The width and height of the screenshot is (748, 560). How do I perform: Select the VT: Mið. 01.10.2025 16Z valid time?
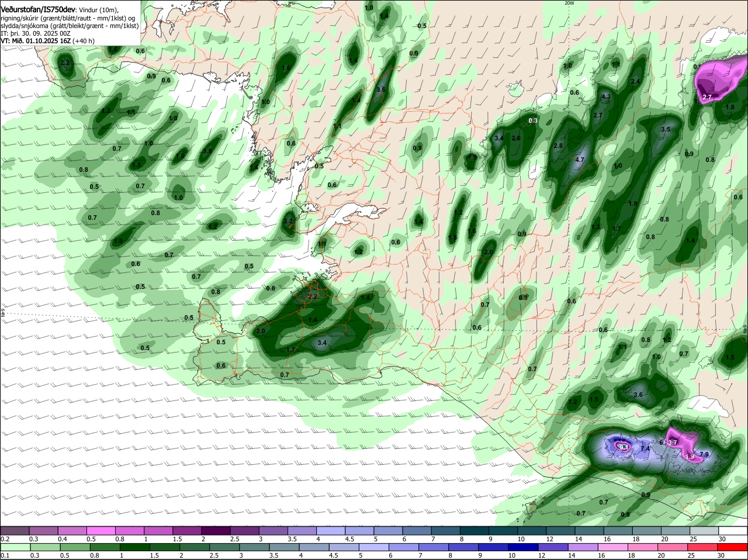pos(47,41)
